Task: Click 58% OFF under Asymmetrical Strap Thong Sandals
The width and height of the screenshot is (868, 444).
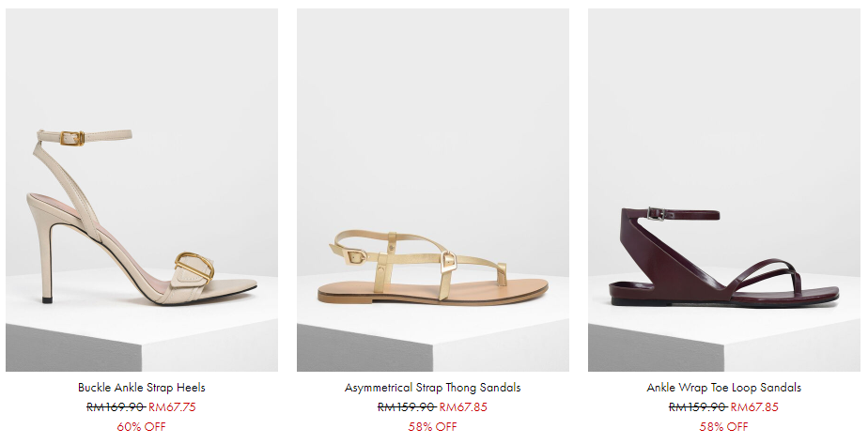Action: coord(432,427)
